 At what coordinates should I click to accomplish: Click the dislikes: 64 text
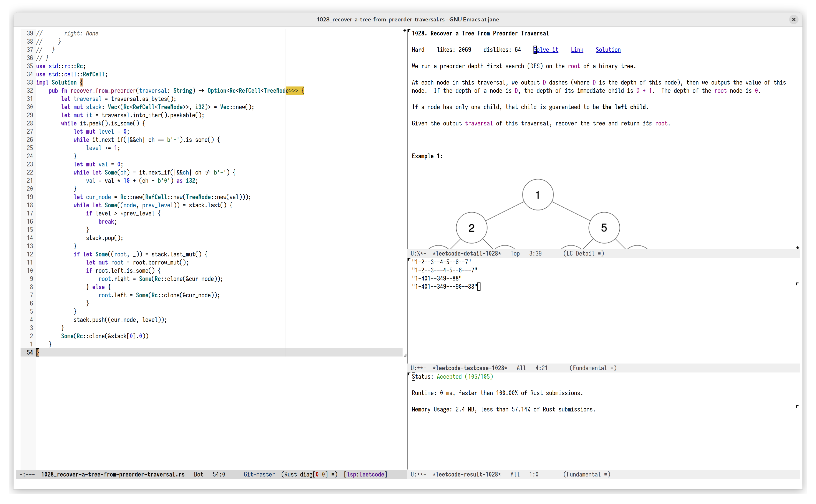click(502, 50)
